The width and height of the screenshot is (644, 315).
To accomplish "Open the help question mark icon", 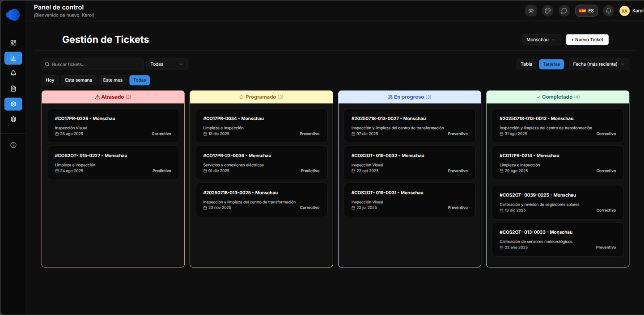I will point(13,145).
